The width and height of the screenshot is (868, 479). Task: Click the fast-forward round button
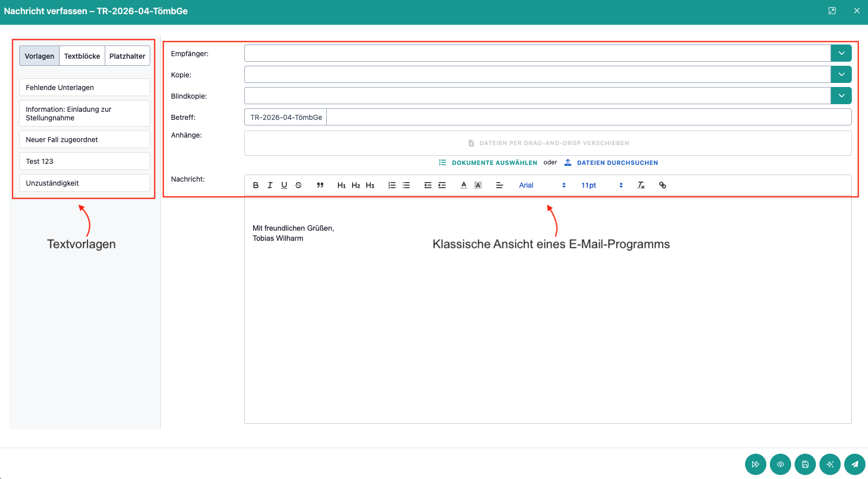756,464
